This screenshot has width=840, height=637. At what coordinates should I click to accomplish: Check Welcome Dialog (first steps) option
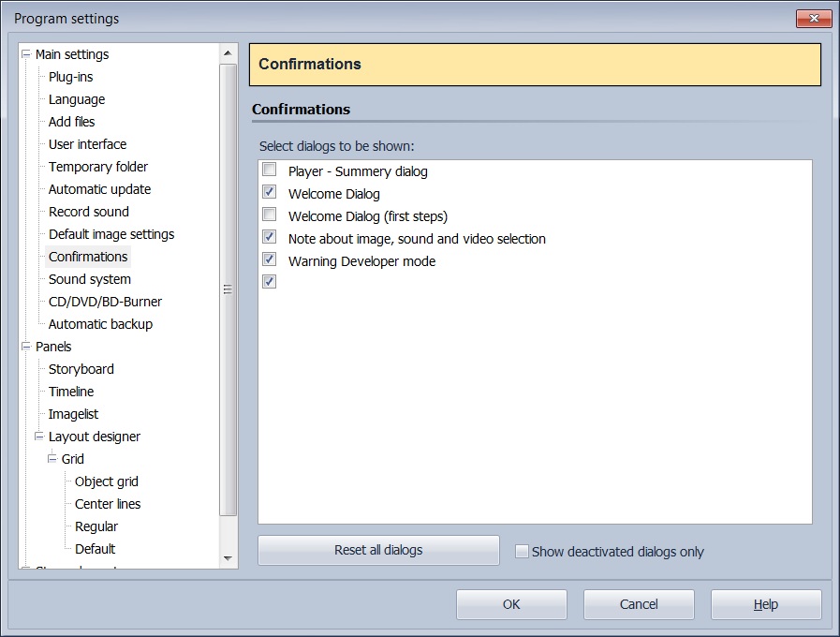coord(270,215)
